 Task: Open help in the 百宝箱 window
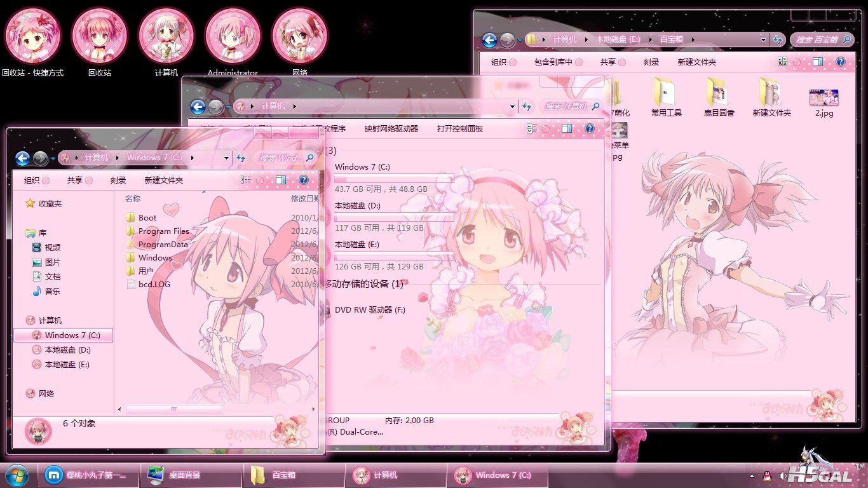(841, 62)
